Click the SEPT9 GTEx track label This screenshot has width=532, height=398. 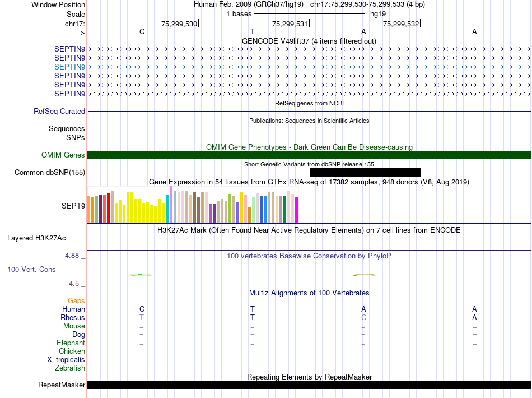pos(73,206)
